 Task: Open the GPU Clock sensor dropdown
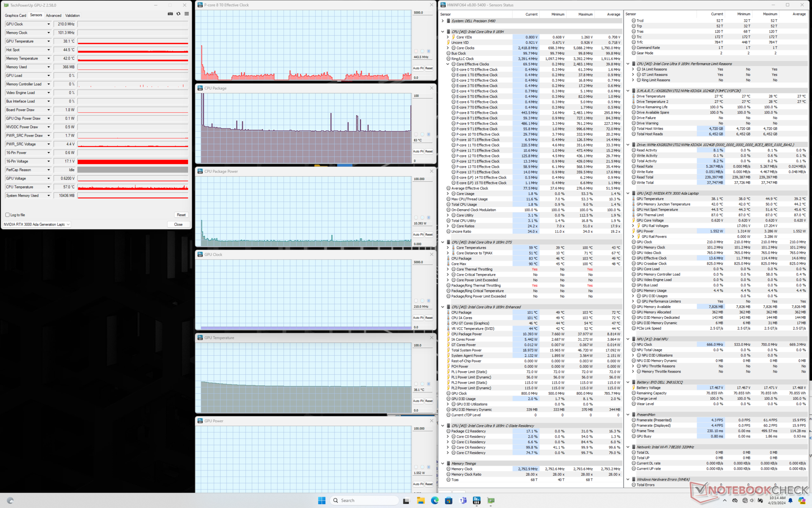[x=48, y=24]
